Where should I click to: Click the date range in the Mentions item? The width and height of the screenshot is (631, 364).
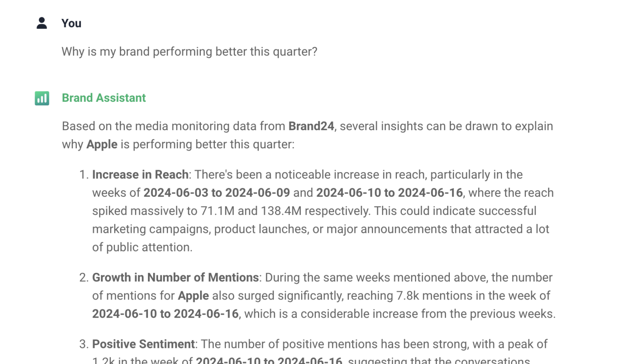pos(165,313)
